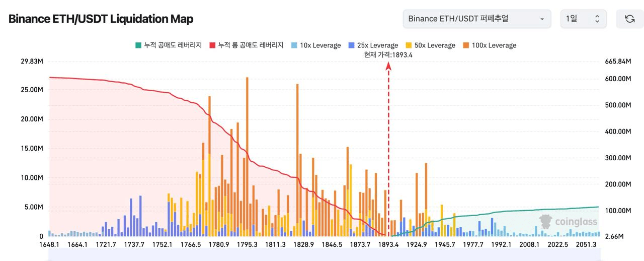Click the 300.00M right axis label

pos(618,158)
